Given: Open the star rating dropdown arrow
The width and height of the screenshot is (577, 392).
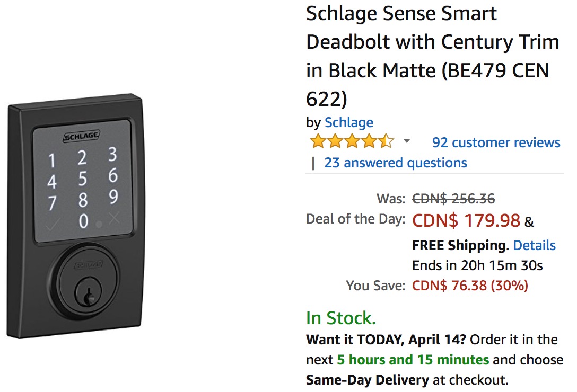Looking at the screenshot, I should pyautogui.click(x=407, y=141).
